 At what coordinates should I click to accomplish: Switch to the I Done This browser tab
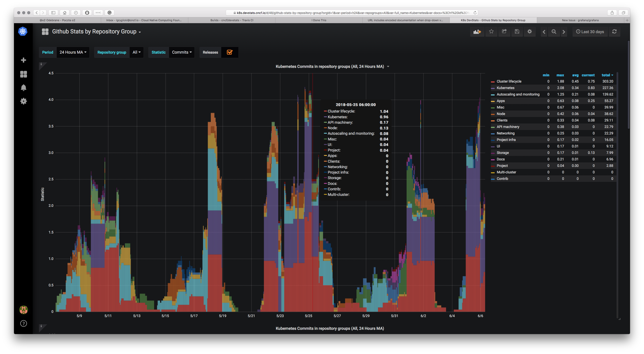[x=319, y=20]
